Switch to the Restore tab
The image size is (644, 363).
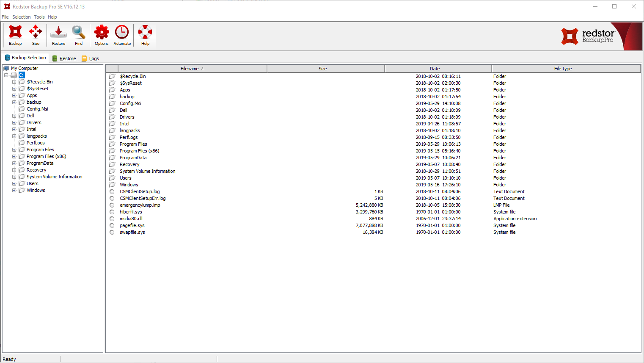(x=64, y=58)
